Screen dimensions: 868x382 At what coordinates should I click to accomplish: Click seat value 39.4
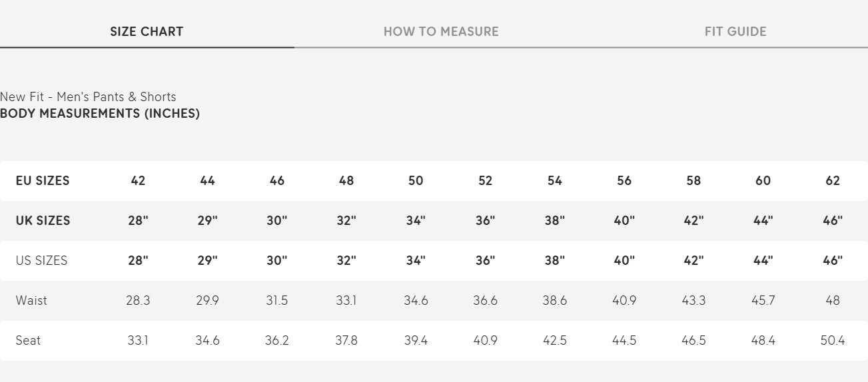pos(416,340)
